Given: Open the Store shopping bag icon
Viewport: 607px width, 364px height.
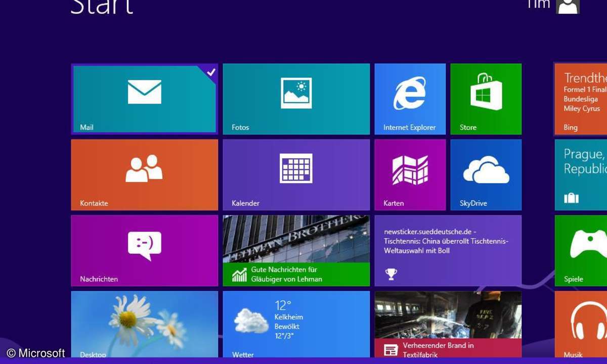Looking at the screenshot, I should point(486,92).
